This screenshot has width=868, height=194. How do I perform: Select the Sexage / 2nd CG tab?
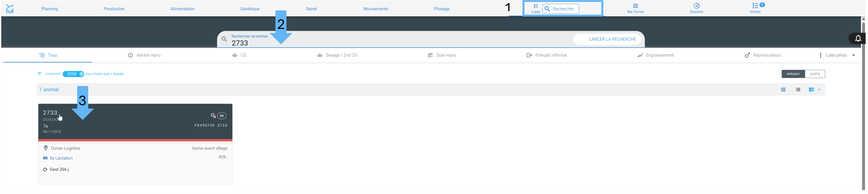[337, 55]
